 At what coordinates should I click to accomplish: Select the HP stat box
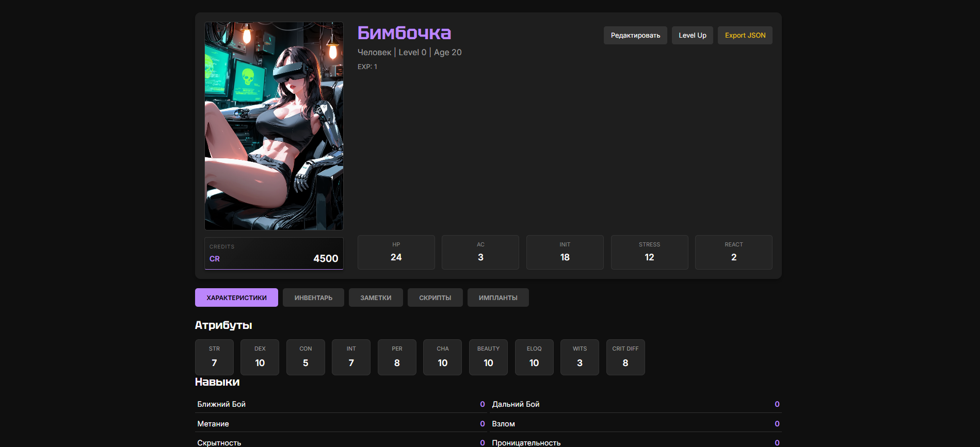396,252
